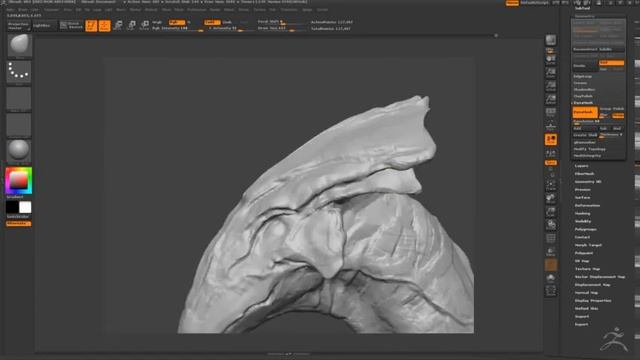Collapse the DynaMesh section header

(x=583, y=103)
